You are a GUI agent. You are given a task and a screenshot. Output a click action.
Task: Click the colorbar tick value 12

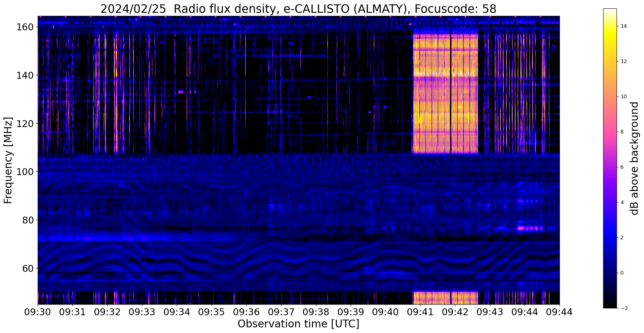click(624, 61)
